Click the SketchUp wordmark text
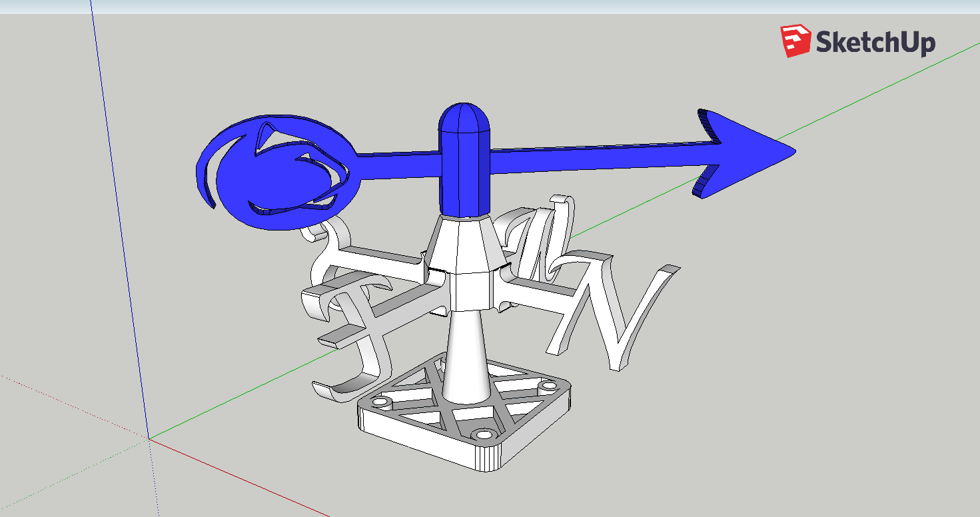Viewport: 980px width, 517px height. coord(876,42)
